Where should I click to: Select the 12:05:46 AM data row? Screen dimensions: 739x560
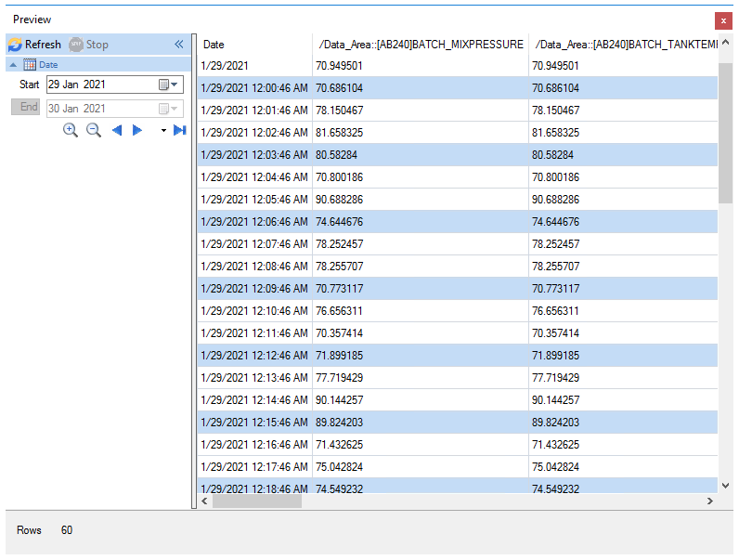click(x=457, y=200)
